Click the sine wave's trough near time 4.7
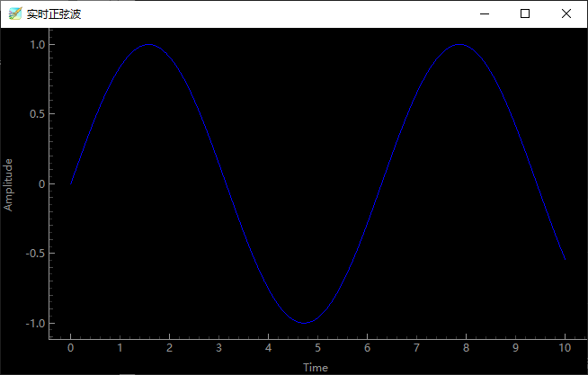The image size is (588, 375). pos(304,323)
